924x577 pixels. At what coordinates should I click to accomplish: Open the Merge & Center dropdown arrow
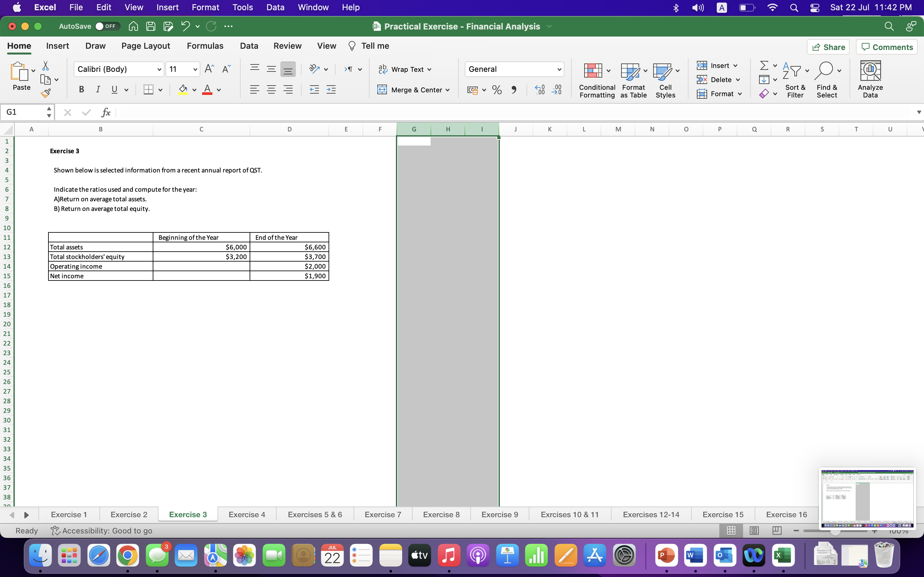448,90
